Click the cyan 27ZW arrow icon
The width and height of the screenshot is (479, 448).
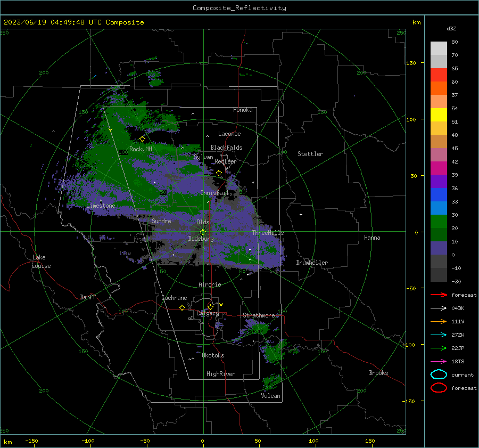pyautogui.click(x=439, y=335)
